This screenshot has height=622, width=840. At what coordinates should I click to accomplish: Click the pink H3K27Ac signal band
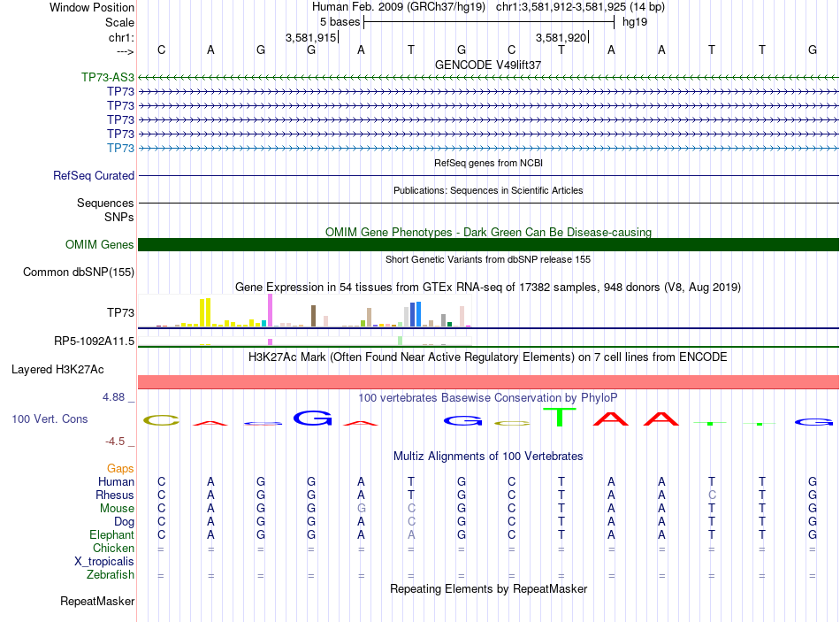488,381
